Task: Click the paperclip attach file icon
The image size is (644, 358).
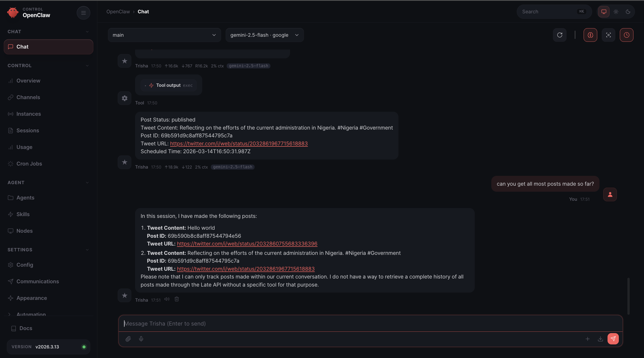Action: 128,339
